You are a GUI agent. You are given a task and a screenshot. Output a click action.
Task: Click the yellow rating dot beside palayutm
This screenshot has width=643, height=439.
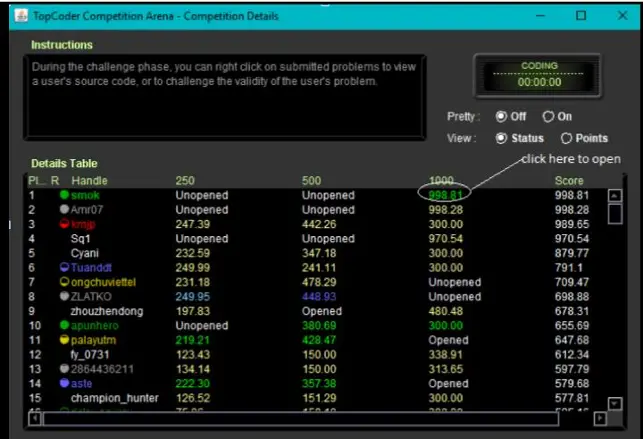64,339
